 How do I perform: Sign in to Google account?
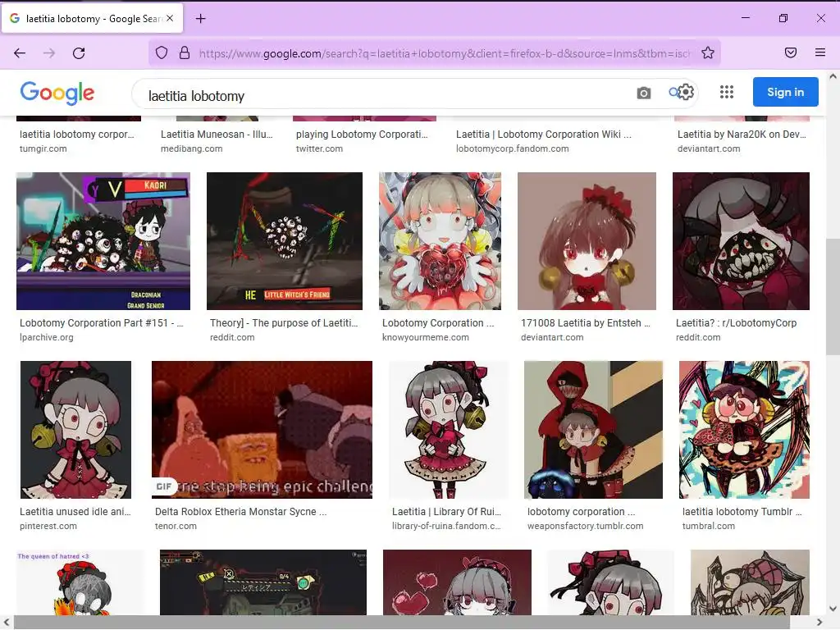pos(785,92)
